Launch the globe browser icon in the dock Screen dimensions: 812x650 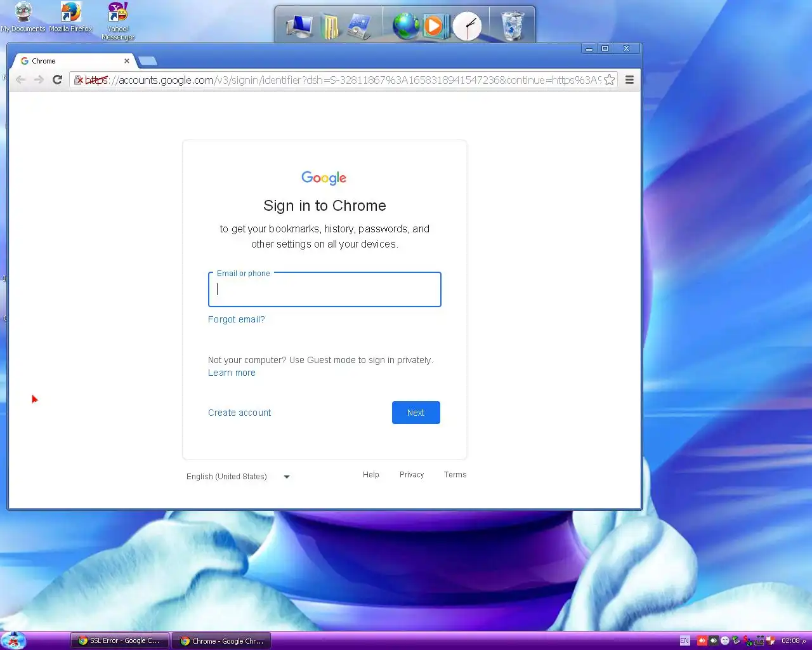pyautogui.click(x=405, y=26)
